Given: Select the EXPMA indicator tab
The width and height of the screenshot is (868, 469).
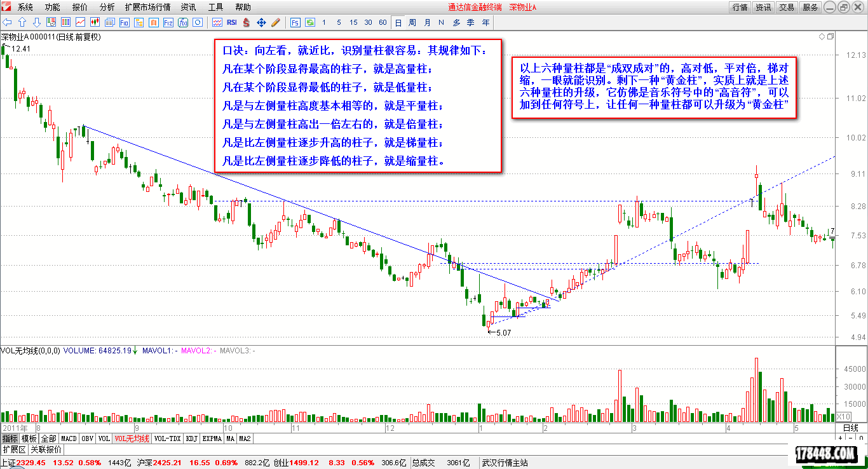Looking at the screenshot, I should [x=212, y=438].
